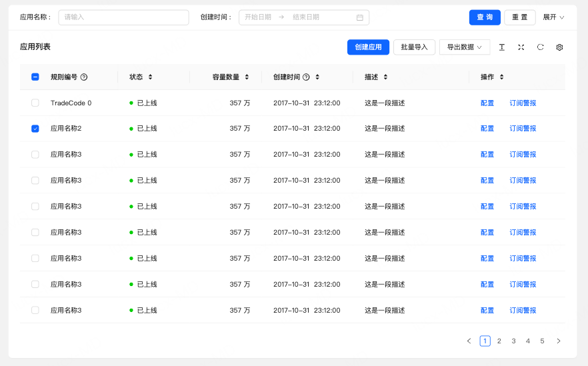The height and width of the screenshot is (366, 588).
Task: Click the 重置 reset button
Action: pyautogui.click(x=520, y=17)
